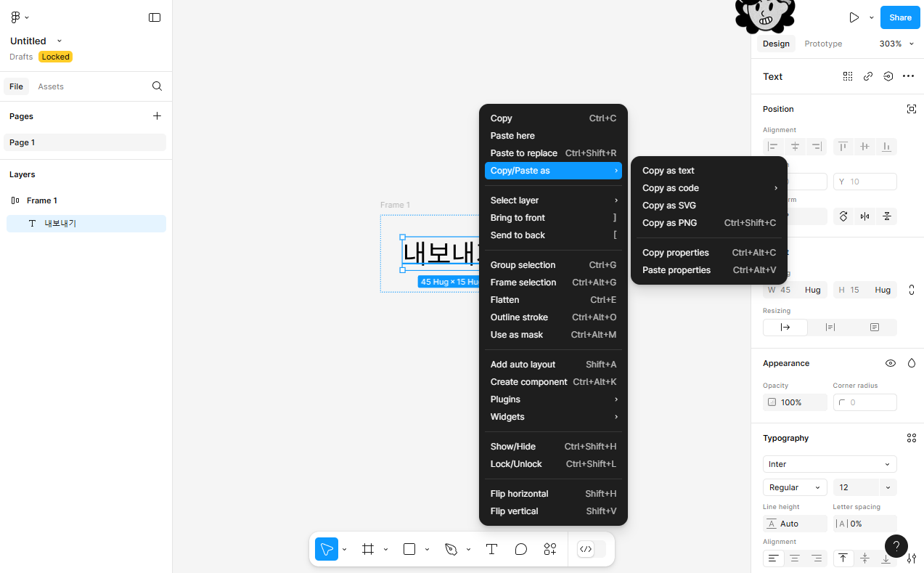Select the Frame tool in toolbar
The image size is (924, 573).
[368, 549]
